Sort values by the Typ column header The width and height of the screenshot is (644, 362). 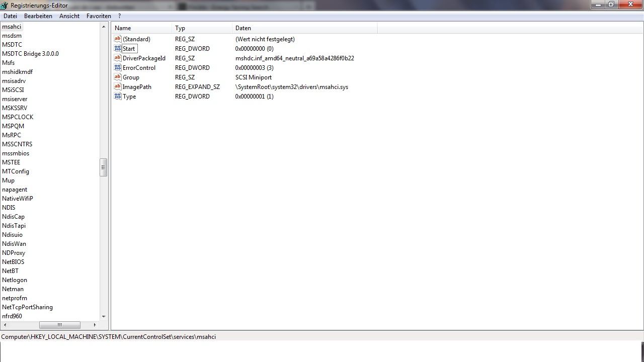(x=202, y=28)
